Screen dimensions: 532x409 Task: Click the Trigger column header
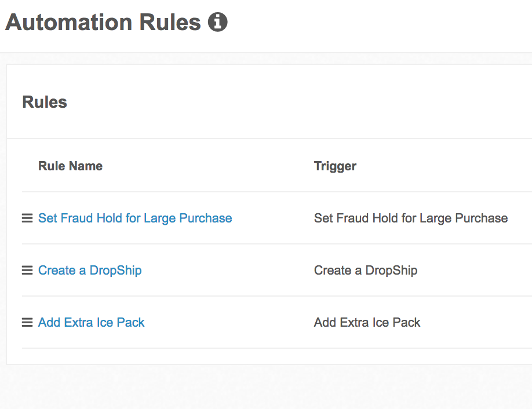tap(335, 166)
